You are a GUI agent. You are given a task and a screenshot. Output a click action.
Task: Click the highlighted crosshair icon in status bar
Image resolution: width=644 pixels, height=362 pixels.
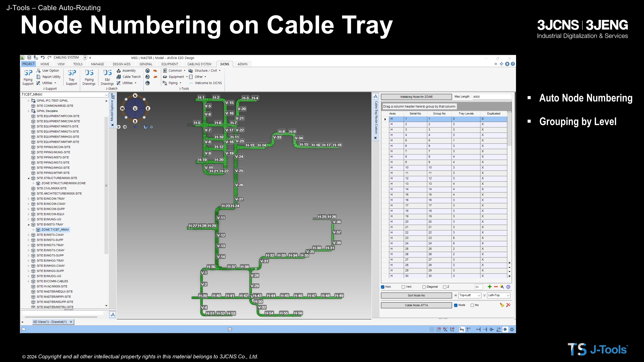click(505, 330)
